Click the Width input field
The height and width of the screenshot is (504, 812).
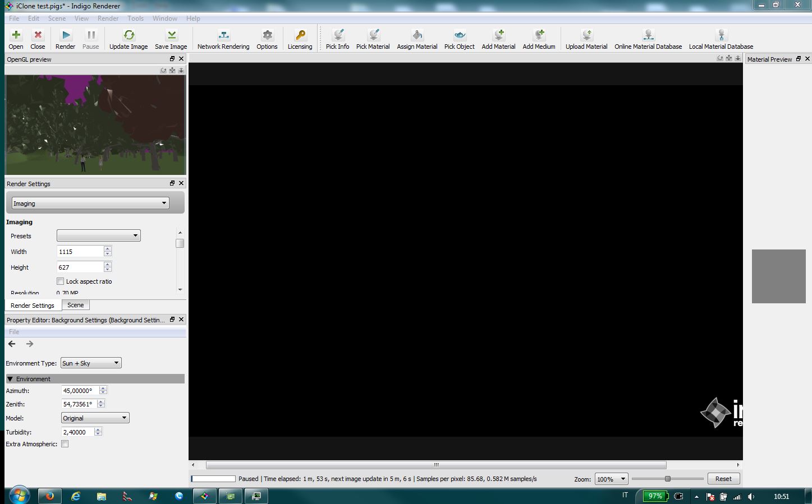80,252
